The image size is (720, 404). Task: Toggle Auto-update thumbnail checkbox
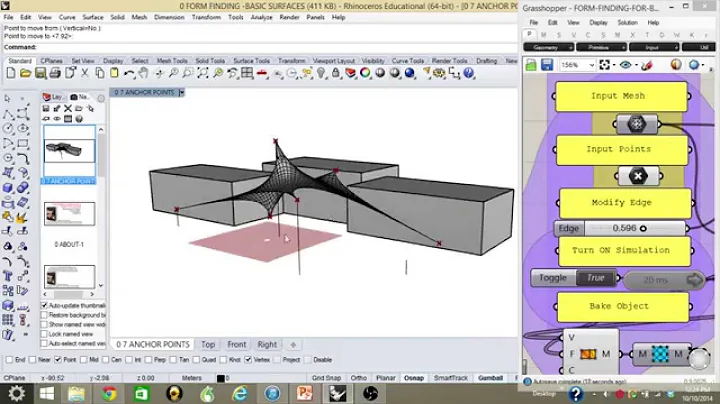pos(45,305)
